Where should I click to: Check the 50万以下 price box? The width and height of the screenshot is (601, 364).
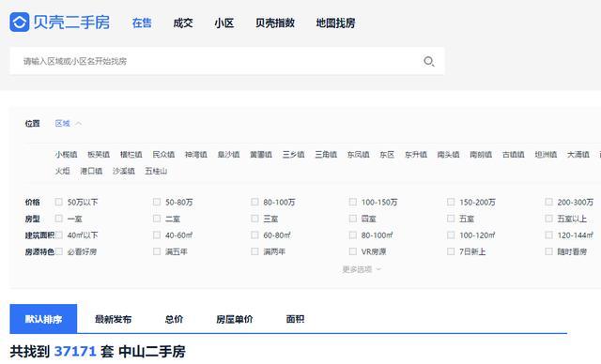click(58, 202)
